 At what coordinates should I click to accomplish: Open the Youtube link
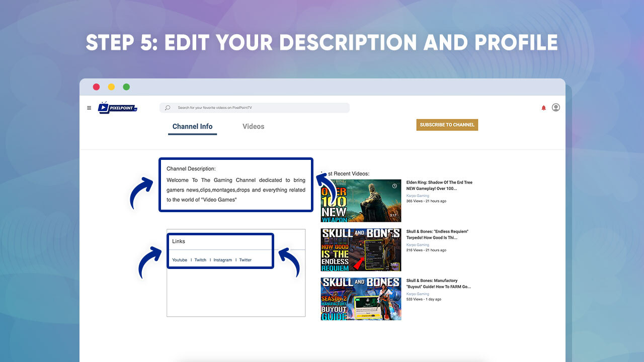[x=180, y=260]
